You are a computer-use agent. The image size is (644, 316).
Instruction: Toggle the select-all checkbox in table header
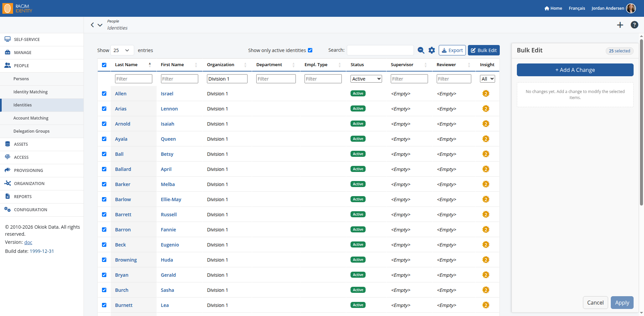[104, 65]
